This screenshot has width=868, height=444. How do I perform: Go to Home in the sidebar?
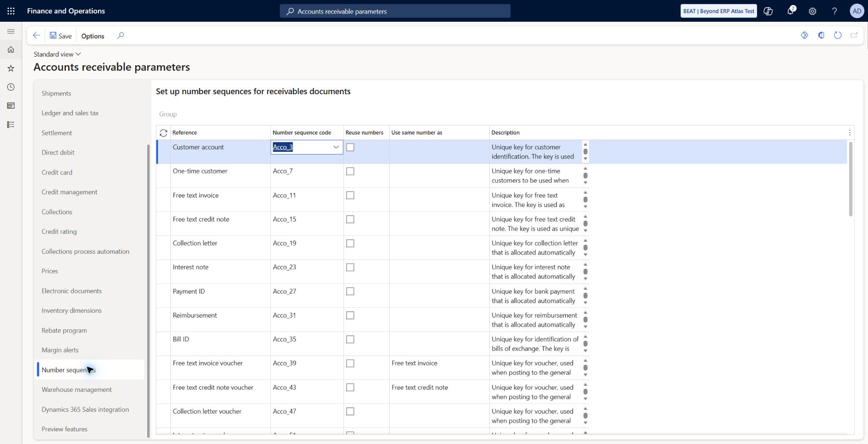click(11, 49)
